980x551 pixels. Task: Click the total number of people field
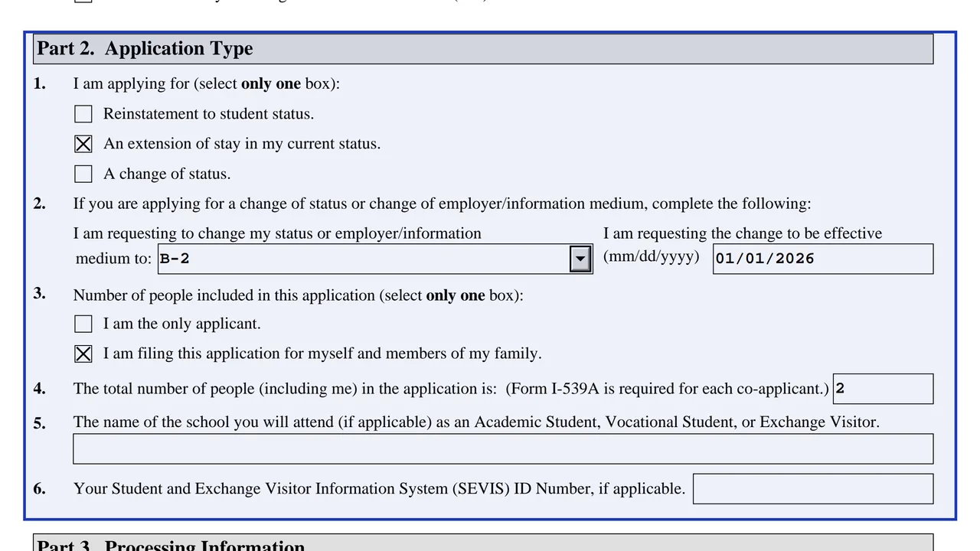pyautogui.click(x=883, y=389)
